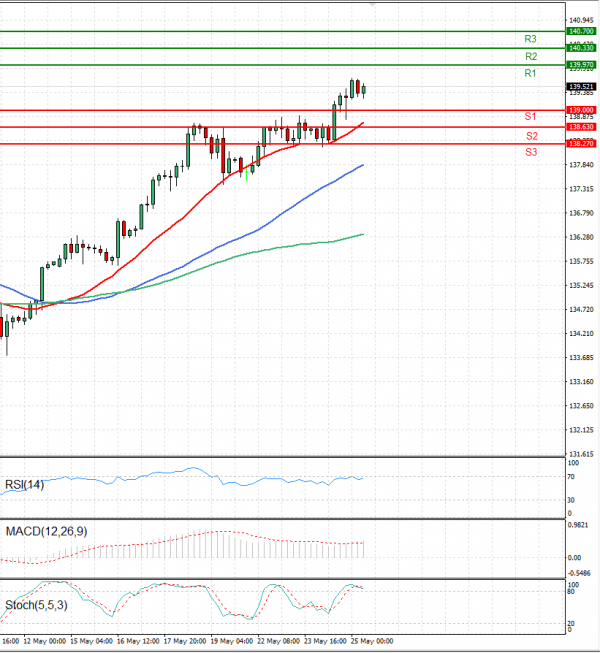Click the 25 May 00:00 time label
600x653 pixels.
[372, 641]
